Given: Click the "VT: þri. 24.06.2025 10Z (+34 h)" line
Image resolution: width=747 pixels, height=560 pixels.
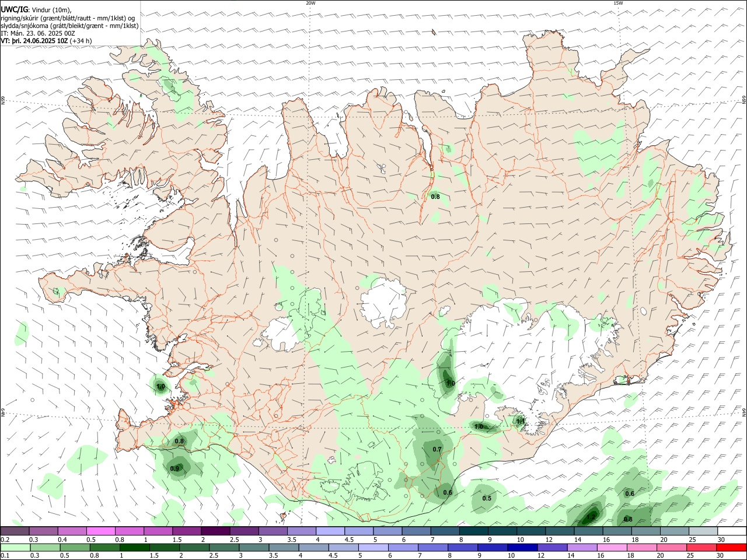Looking at the screenshot, I should tap(46, 41).
